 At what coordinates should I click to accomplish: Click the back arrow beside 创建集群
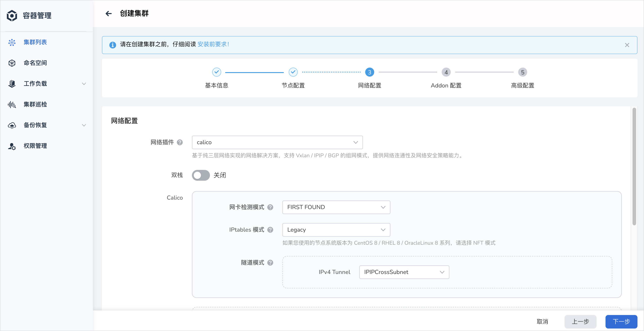pyautogui.click(x=108, y=14)
